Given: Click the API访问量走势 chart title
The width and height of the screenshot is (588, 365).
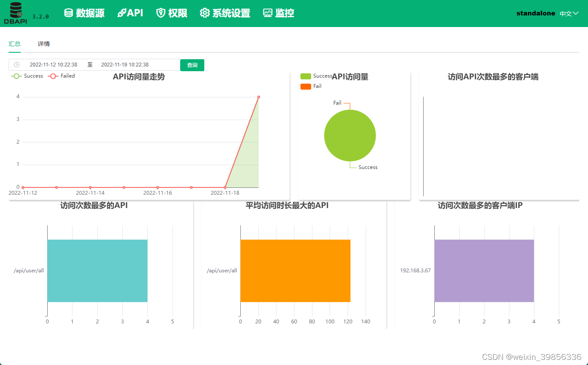Looking at the screenshot, I should click(139, 77).
